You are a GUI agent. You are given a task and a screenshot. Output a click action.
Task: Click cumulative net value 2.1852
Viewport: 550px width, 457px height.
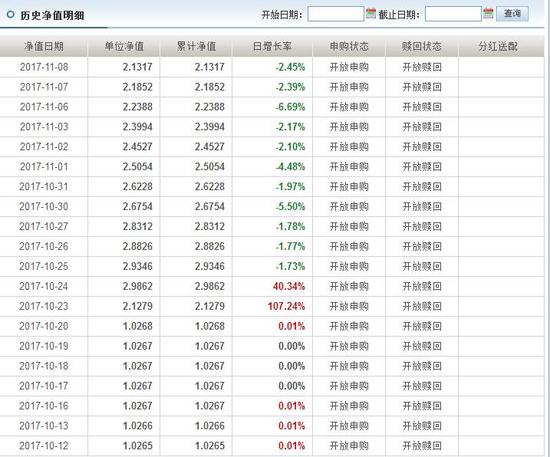[210, 87]
